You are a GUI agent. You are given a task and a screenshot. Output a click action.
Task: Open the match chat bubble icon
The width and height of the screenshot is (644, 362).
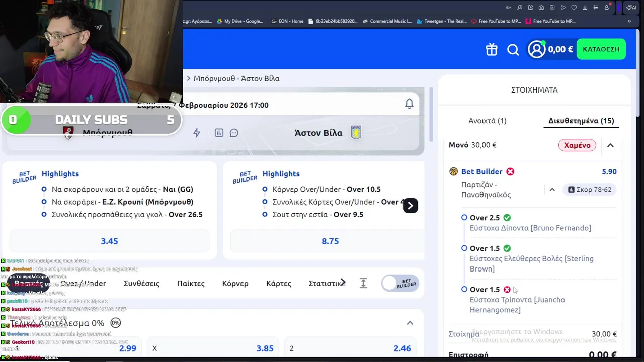234,133
